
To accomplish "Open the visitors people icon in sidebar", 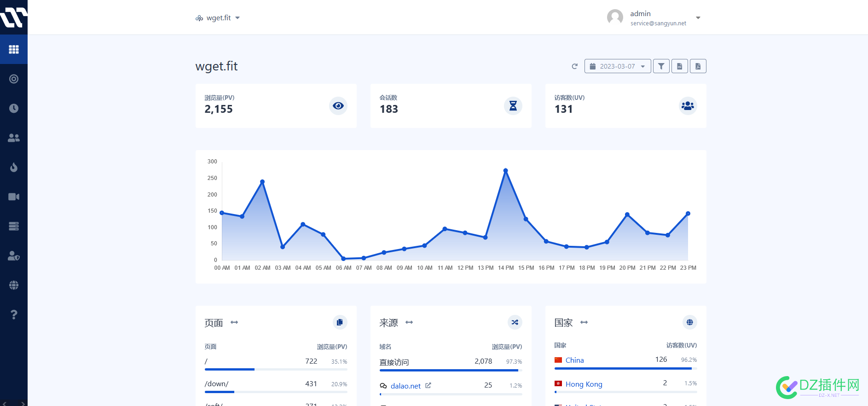I will pos(14,138).
